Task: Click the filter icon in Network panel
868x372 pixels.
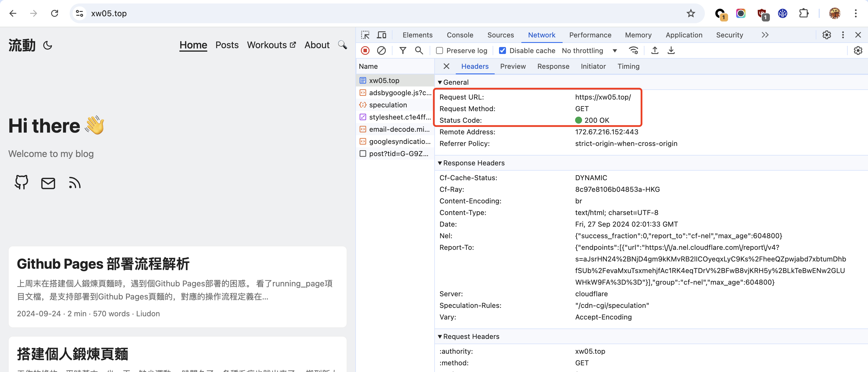Action: click(402, 50)
